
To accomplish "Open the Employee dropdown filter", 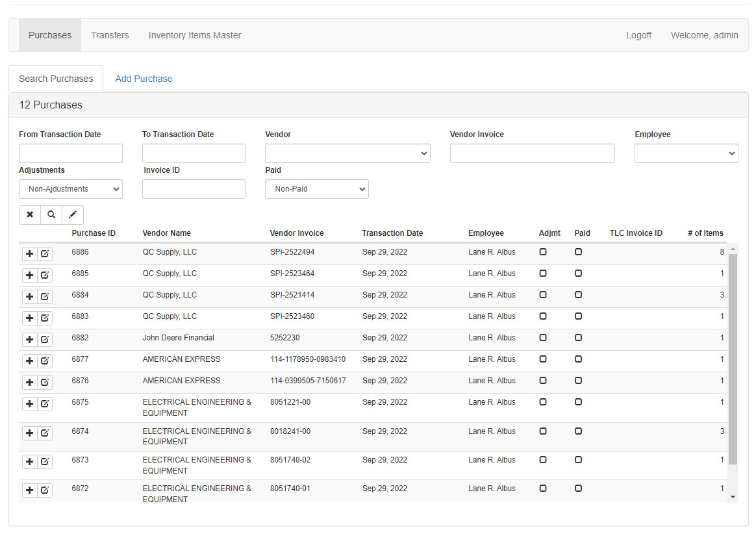I will (686, 153).
